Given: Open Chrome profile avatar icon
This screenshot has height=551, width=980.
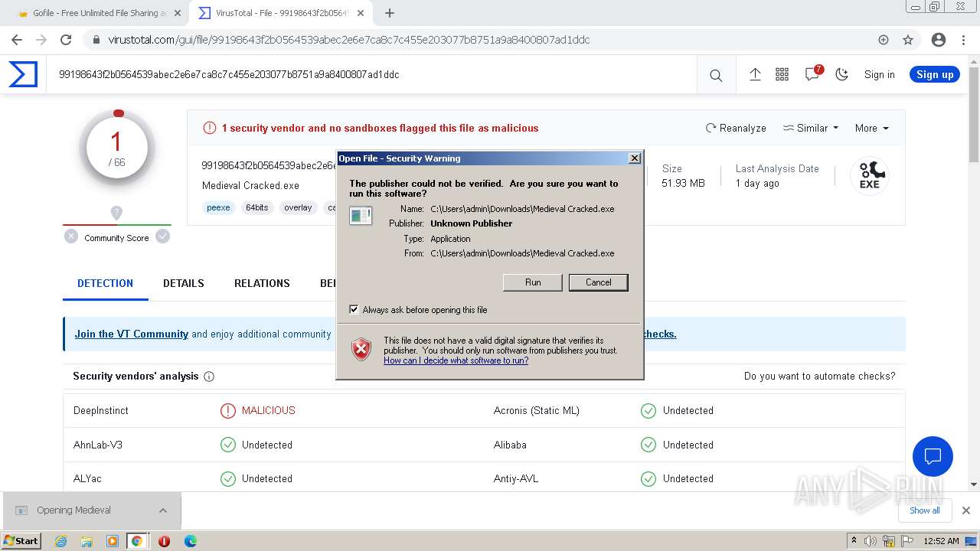Looking at the screenshot, I should pyautogui.click(x=939, y=40).
